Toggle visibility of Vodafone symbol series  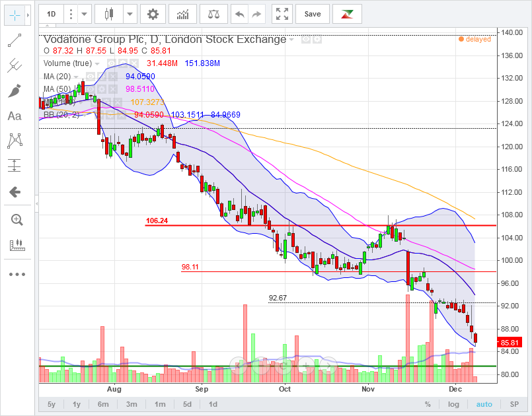tap(306, 40)
